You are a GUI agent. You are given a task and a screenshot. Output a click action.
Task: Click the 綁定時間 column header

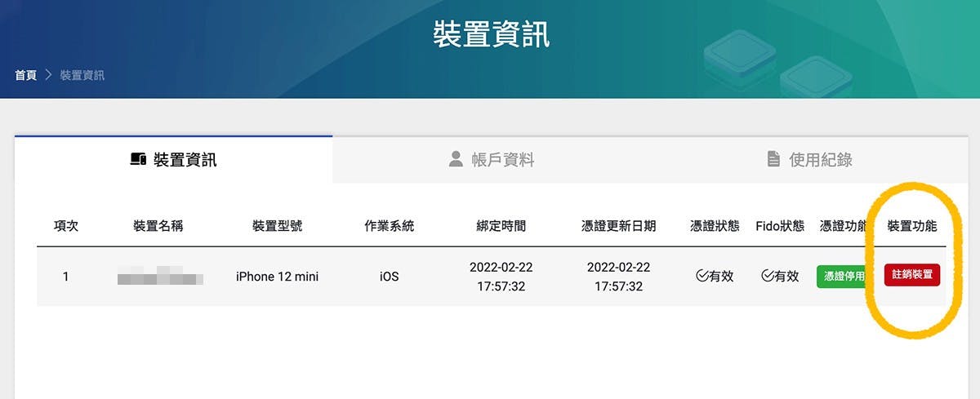pyautogui.click(x=501, y=226)
